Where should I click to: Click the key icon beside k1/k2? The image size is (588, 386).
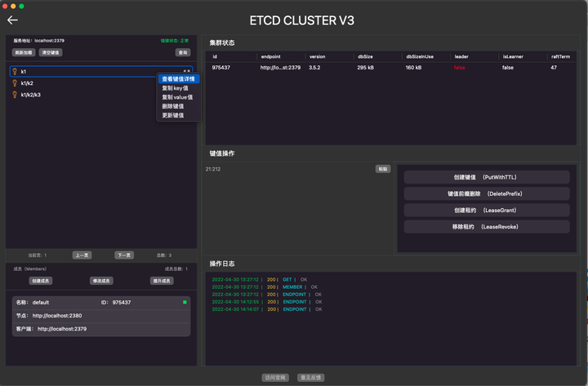[x=15, y=83]
